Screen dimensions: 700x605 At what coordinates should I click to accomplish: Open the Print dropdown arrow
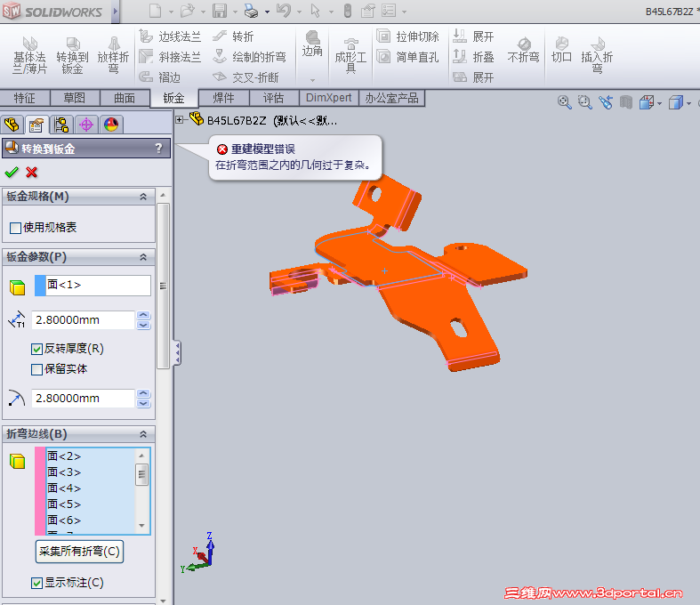267,12
